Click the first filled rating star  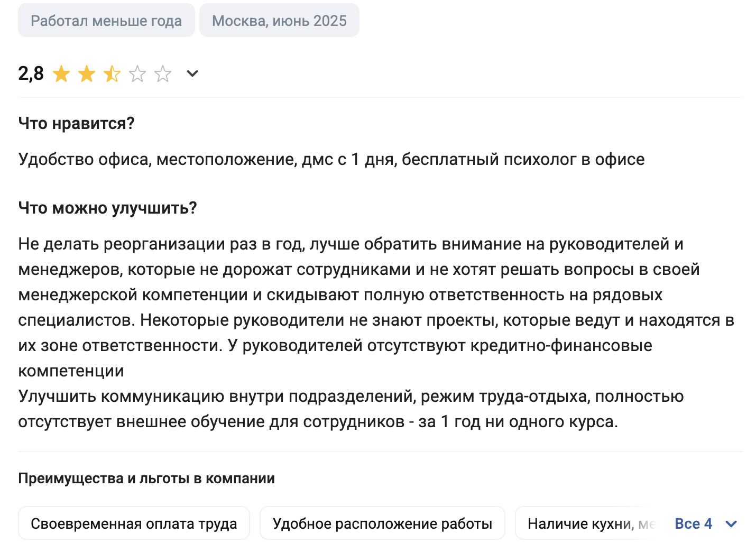tap(61, 73)
